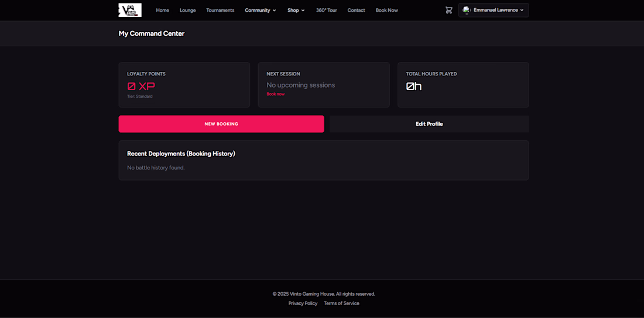The height and width of the screenshot is (318, 644).
Task: Click the Tier: Standard text
Action: point(140,96)
